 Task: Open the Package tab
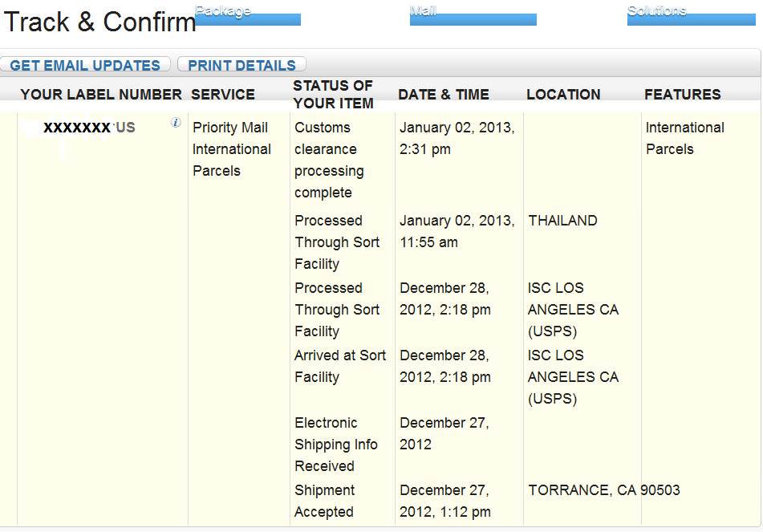[248, 15]
